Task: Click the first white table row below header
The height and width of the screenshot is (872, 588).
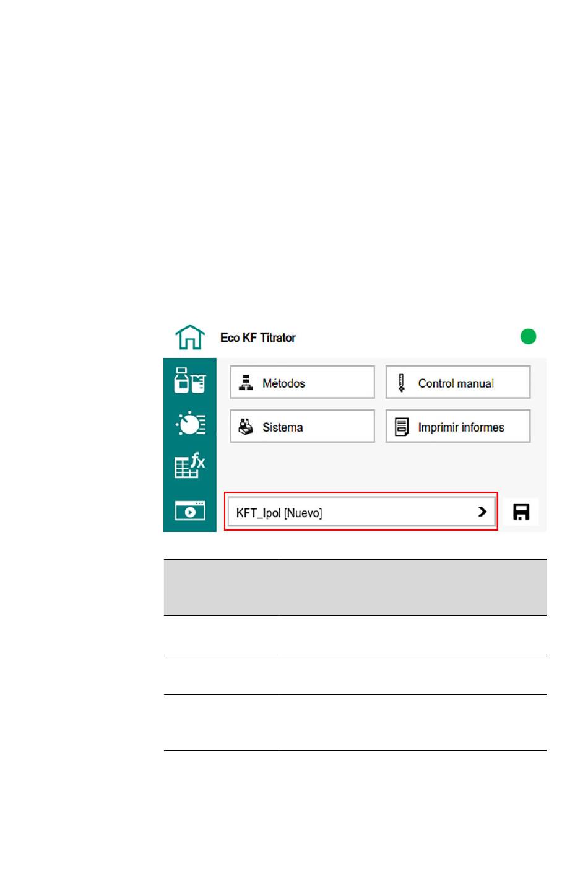Action: [x=355, y=635]
